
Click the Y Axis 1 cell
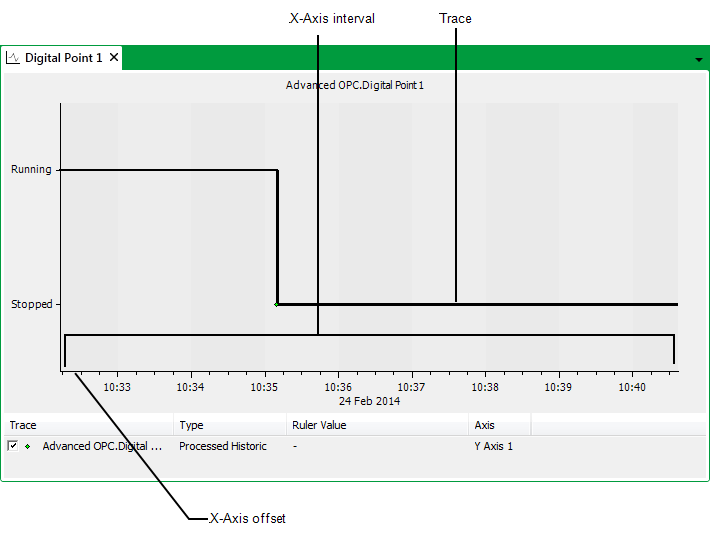point(493,446)
